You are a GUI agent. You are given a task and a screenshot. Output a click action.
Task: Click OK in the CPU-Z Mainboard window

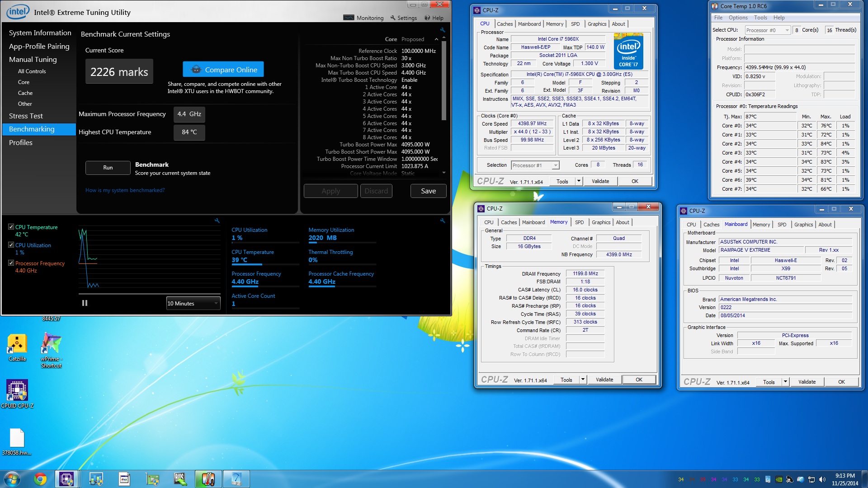tap(841, 382)
